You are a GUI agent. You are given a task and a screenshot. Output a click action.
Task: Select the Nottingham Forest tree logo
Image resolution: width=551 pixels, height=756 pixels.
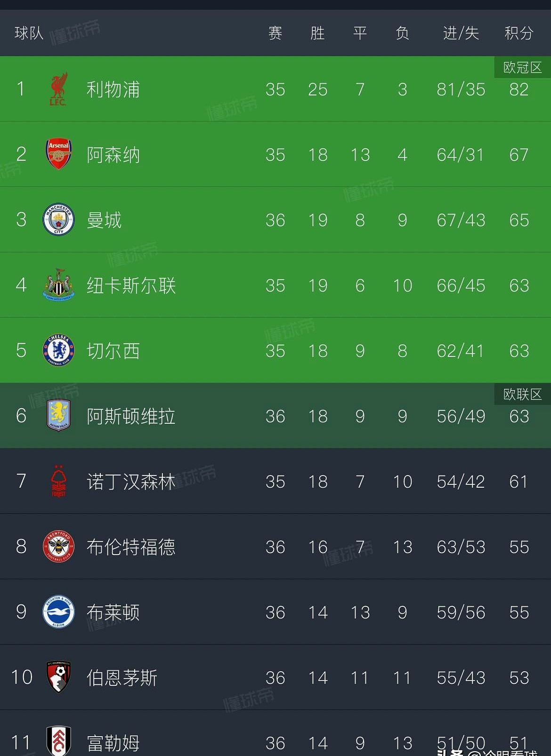[58, 481]
